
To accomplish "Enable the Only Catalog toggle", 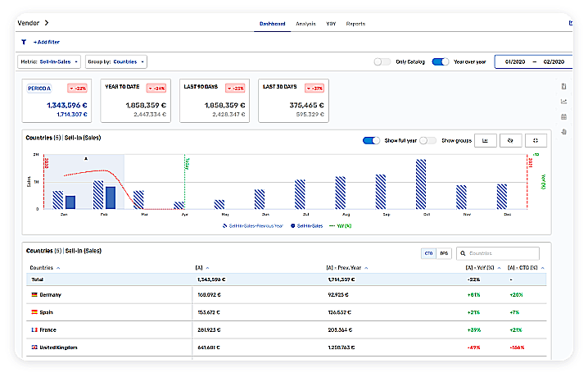I will [382, 61].
